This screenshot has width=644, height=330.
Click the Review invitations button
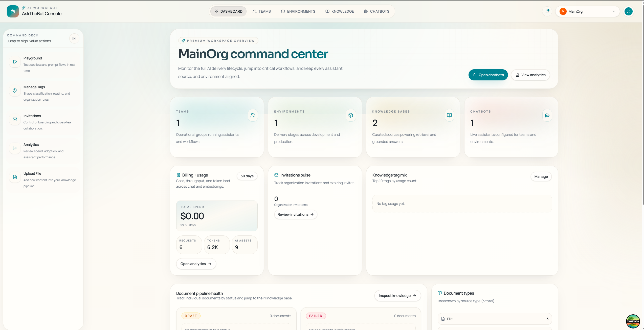tap(296, 214)
